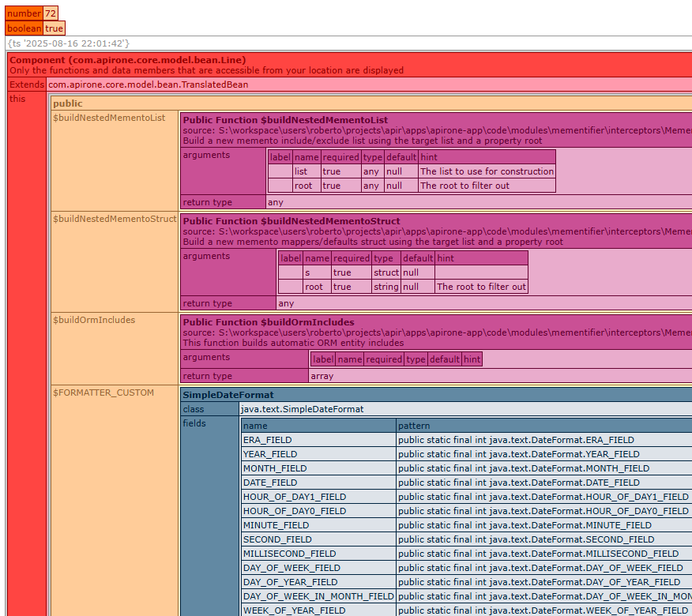Toggle the 'fields' label under SimpleDateFormat
This screenshot has height=616, width=692.
click(x=194, y=423)
